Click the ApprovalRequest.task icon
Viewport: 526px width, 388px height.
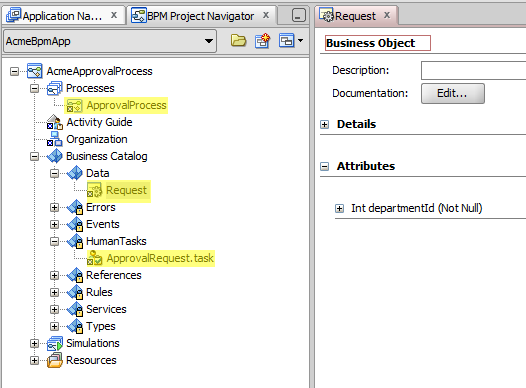pos(94,258)
